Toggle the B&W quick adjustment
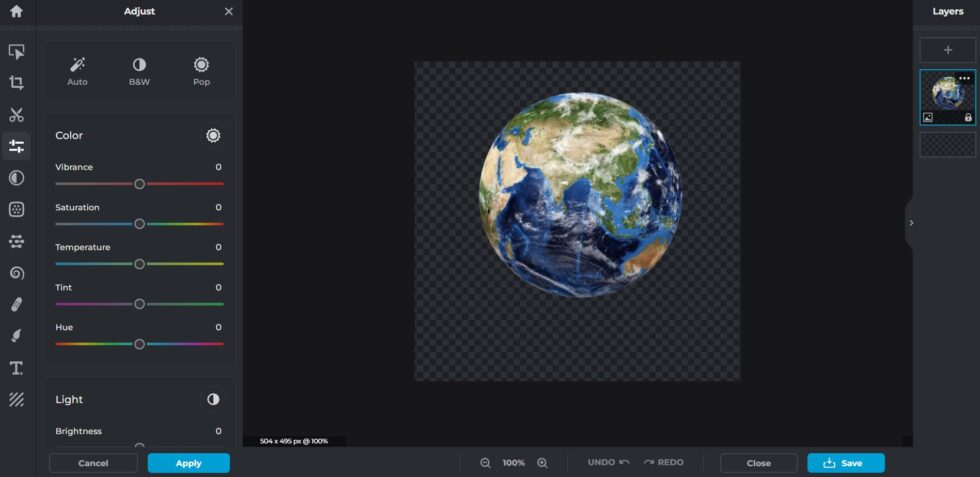Screen dimensions: 980x477 pos(139,71)
